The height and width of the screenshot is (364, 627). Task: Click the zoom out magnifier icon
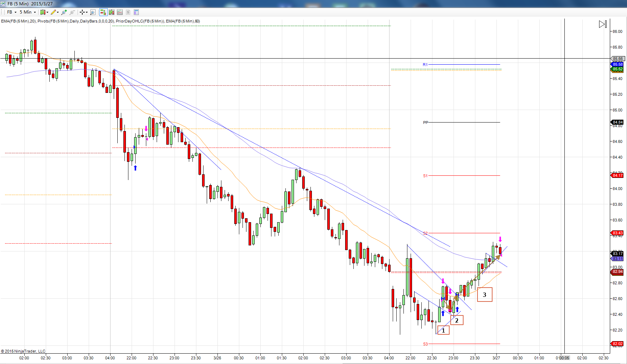72,12
